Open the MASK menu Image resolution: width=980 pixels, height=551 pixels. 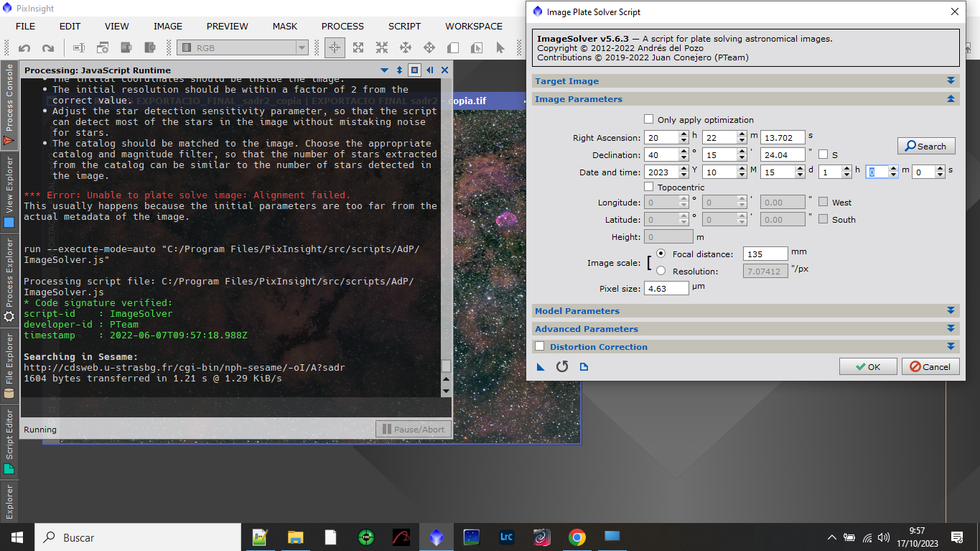tap(284, 26)
